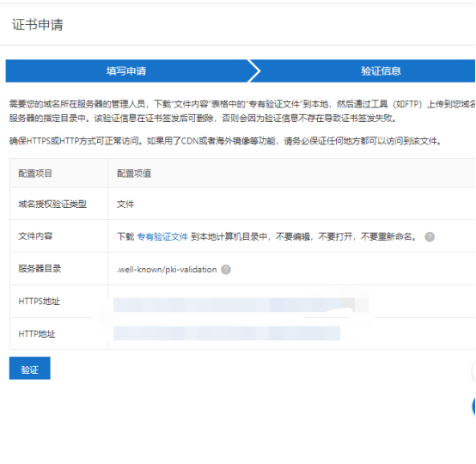476x464 pixels.
Task: Open the 专有验证文件 download link
Action: 162,236
